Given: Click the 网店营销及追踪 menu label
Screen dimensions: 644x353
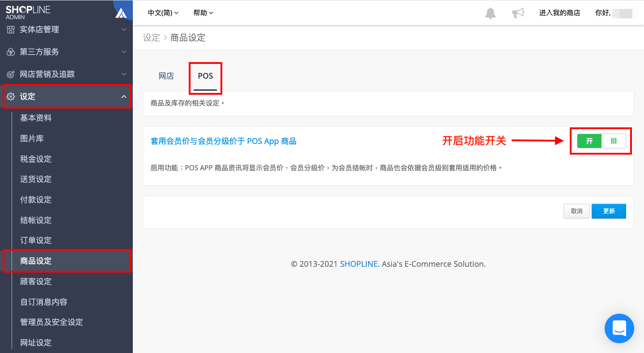Looking at the screenshot, I should pyautogui.click(x=47, y=74).
